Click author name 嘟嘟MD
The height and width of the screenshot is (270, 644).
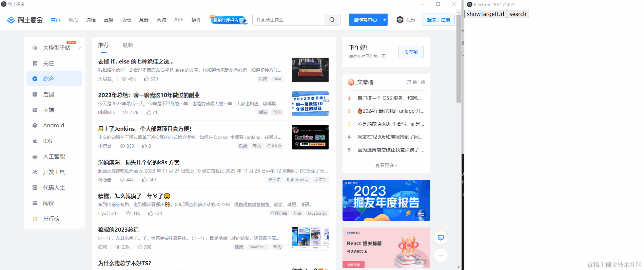click(x=106, y=112)
